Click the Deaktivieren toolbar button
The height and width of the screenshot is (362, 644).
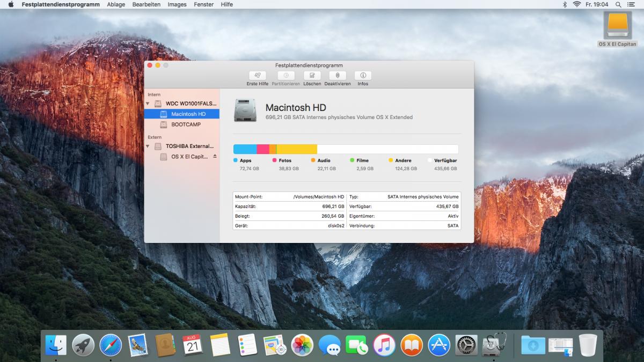(x=338, y=76)
